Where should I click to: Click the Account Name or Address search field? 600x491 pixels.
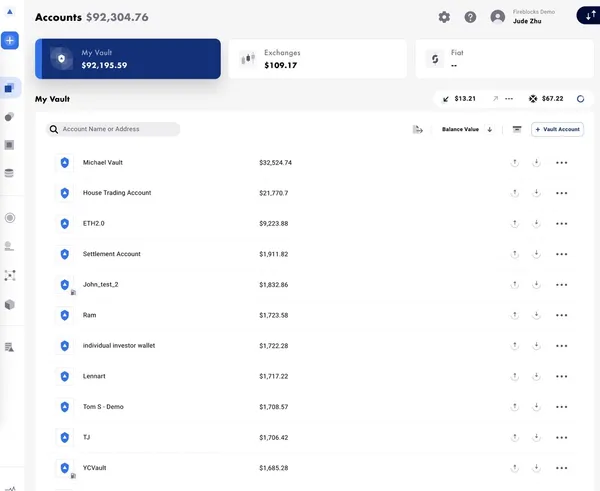[117, 129]
